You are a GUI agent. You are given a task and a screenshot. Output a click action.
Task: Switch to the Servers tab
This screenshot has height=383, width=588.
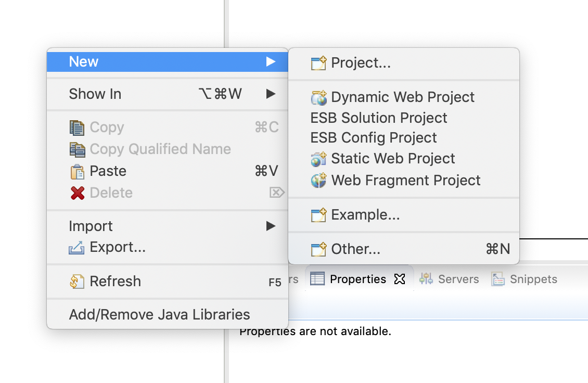(458, 279)
